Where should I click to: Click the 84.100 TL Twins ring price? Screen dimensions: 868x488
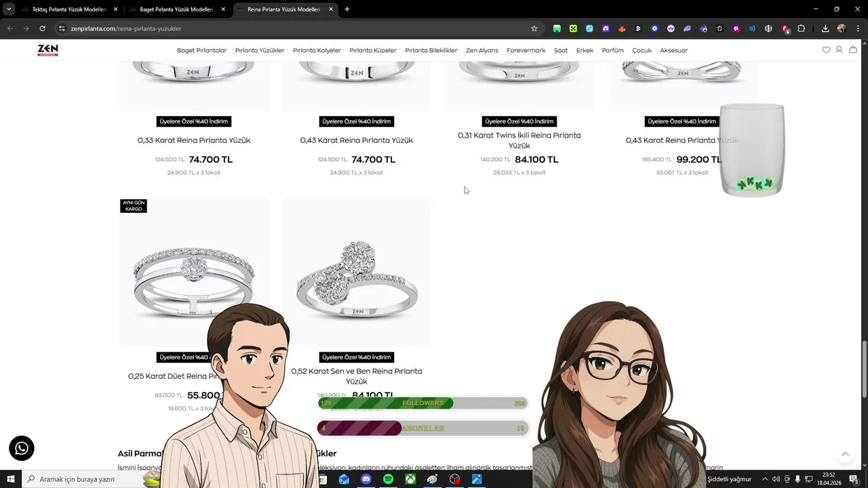pos(536,159)
